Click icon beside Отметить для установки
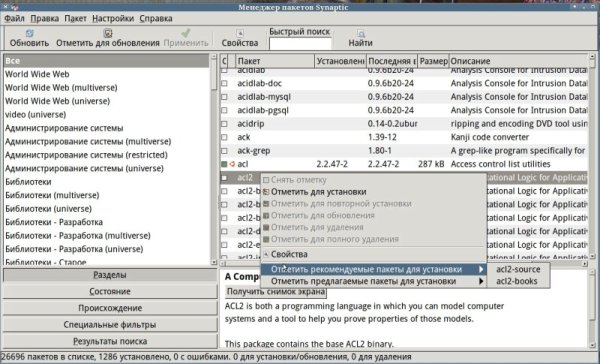Screen dimensions: 600x364 266,192
